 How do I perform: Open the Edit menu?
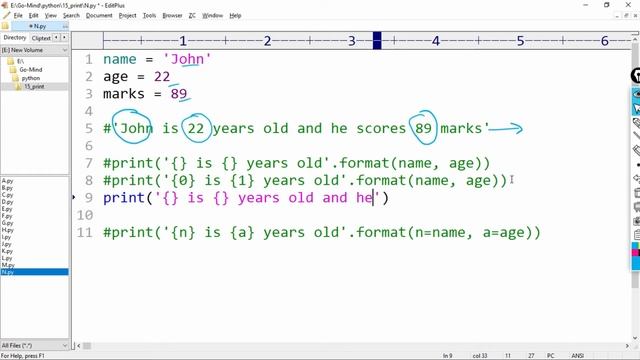click(33, 16)
